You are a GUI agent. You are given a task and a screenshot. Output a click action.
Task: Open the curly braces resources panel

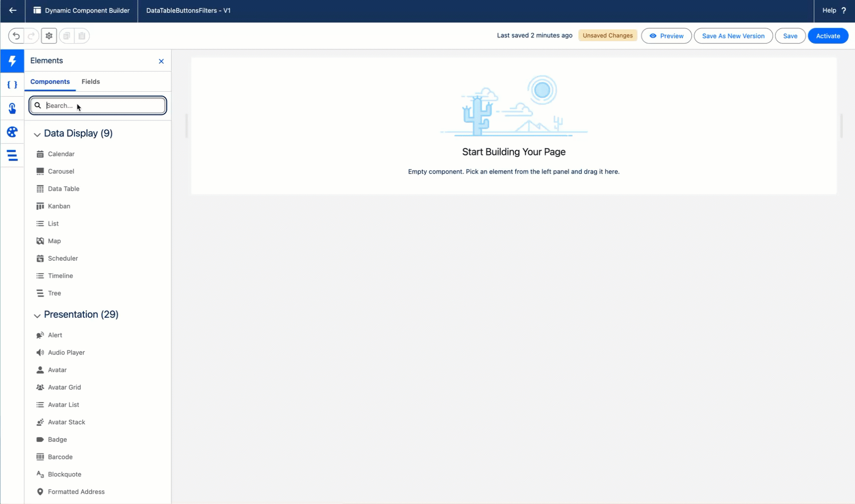point(12,85)
